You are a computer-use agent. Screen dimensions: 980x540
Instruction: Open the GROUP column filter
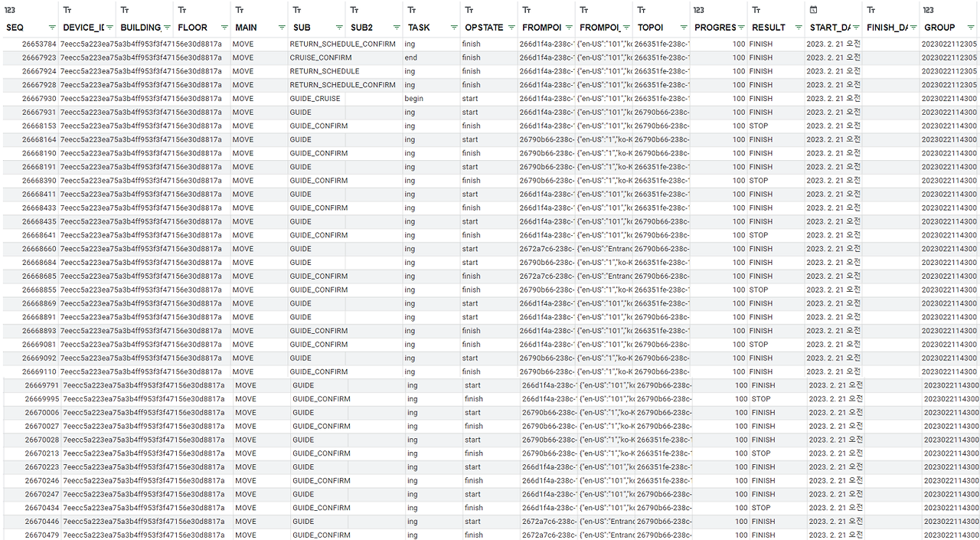tap(970, 28)
